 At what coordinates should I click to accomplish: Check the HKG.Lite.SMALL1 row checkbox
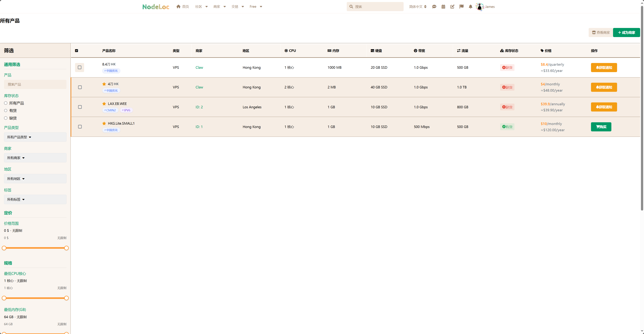[80, 127]
